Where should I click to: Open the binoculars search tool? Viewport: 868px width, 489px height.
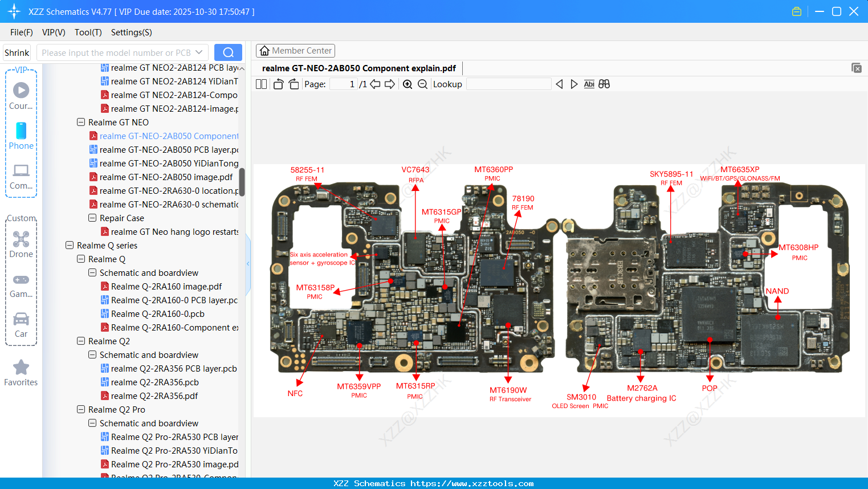[604, 84]
